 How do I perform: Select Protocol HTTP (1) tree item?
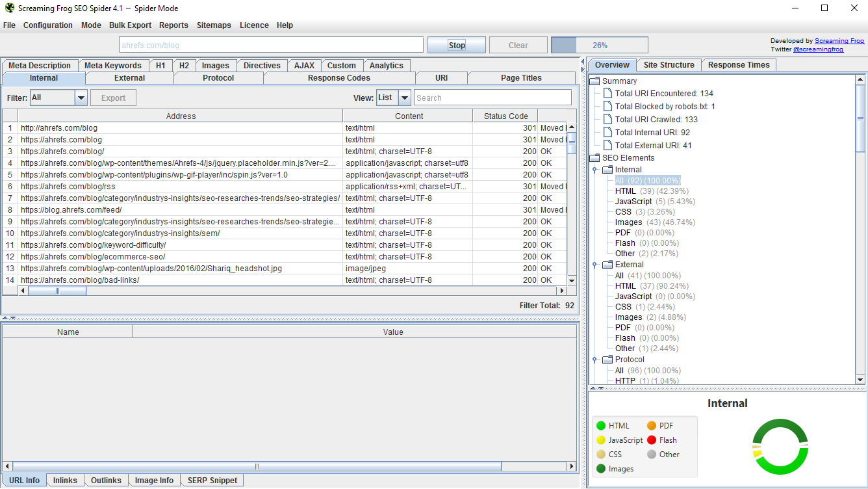[647, 381]
